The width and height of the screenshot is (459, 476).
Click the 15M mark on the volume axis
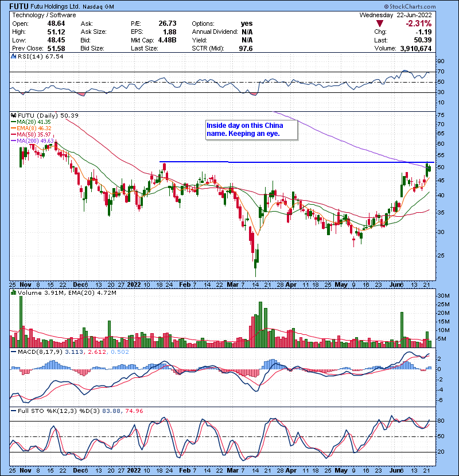pos(443,322)
